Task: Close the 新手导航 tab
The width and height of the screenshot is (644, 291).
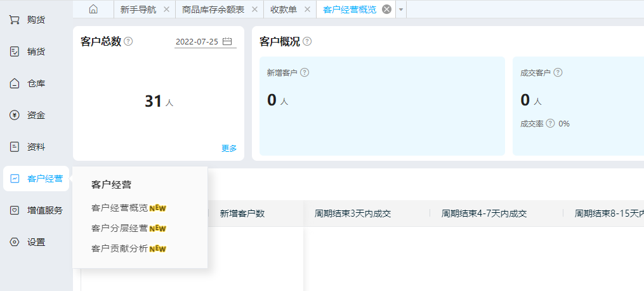Action: pos(166,10)
